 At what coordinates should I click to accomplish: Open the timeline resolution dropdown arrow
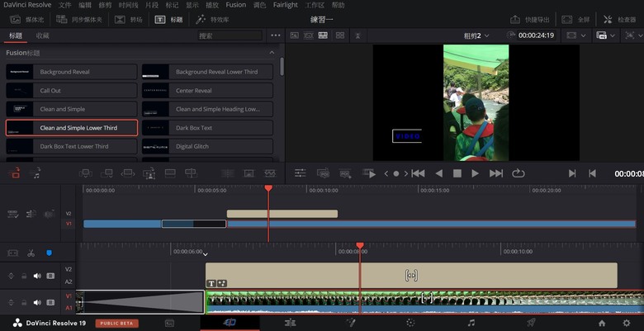583,35
